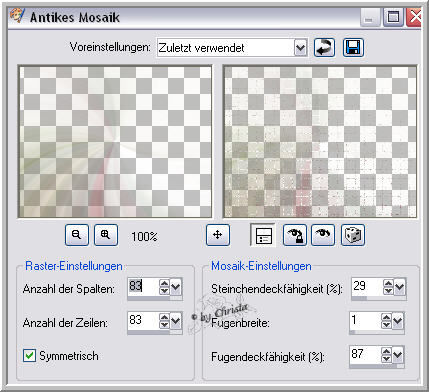Increase Anzahl der Zeilen with up arrow
The width and height of the screenshot is (429, 392).
click(x=164, y=317)
